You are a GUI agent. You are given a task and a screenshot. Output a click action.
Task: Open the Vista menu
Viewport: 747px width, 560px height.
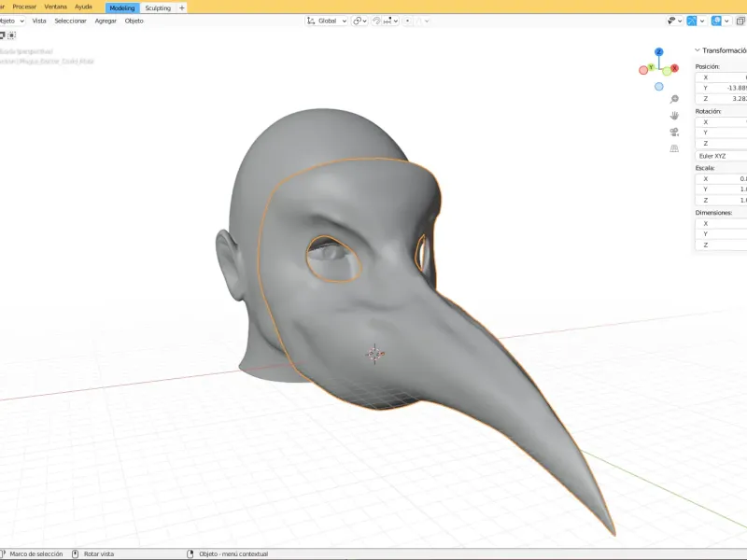click(x=39, y=21)
